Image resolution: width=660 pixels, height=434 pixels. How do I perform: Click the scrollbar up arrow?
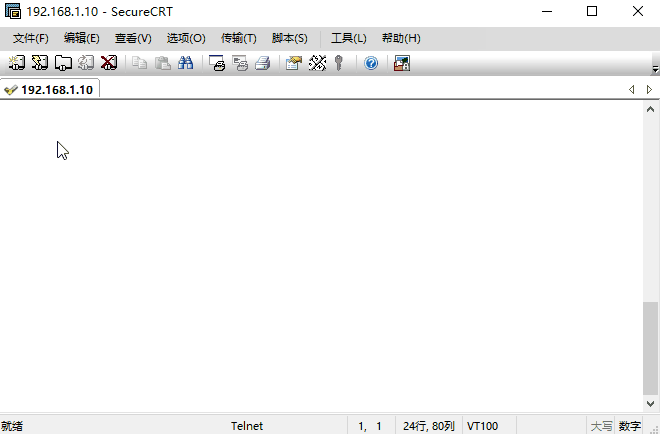(x=650, y=109)
